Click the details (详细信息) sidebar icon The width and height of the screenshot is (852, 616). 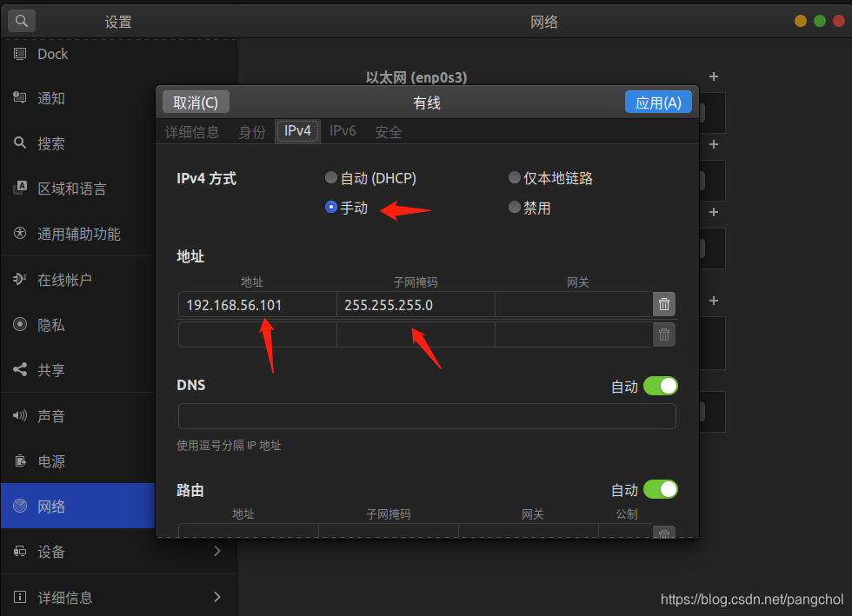(x=20, y=597)
